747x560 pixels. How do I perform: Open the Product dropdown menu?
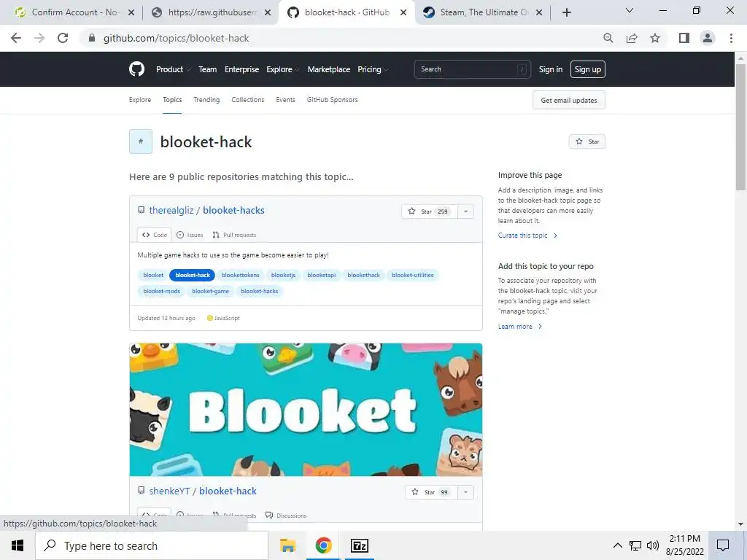coord(173,69)
